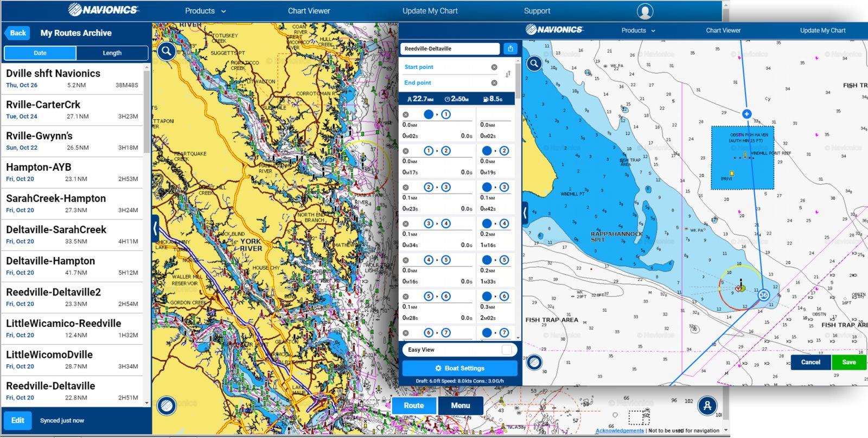Open chart layers button on left map
Screen dimensions: 868x438
point(167,405)
